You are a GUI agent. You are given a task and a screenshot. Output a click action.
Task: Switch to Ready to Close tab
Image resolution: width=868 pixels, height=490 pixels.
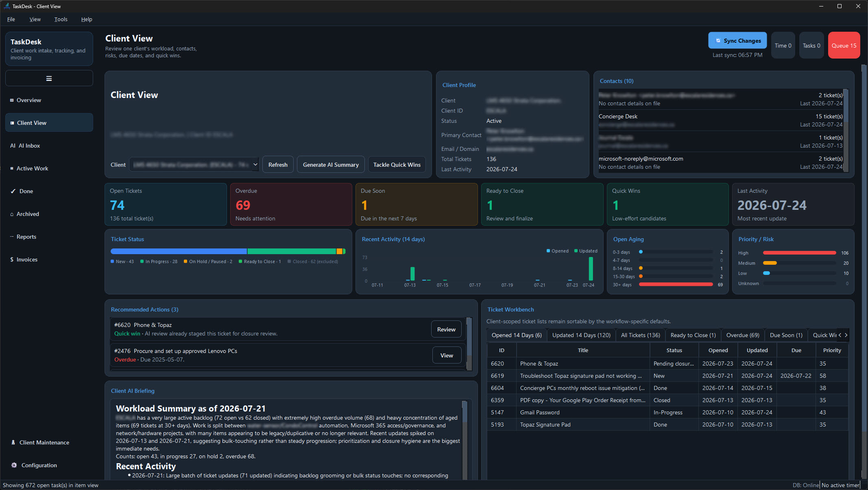693,335
